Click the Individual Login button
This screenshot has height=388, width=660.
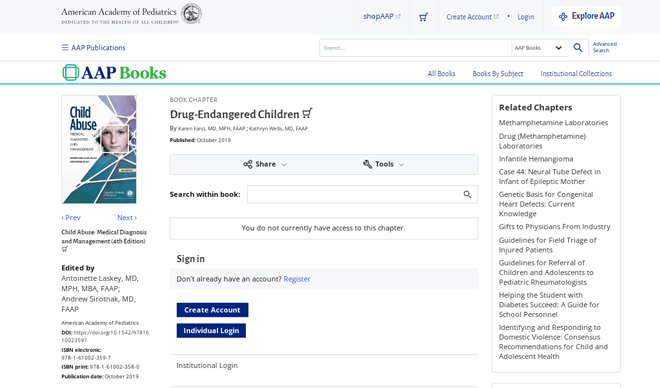(211, 330)
